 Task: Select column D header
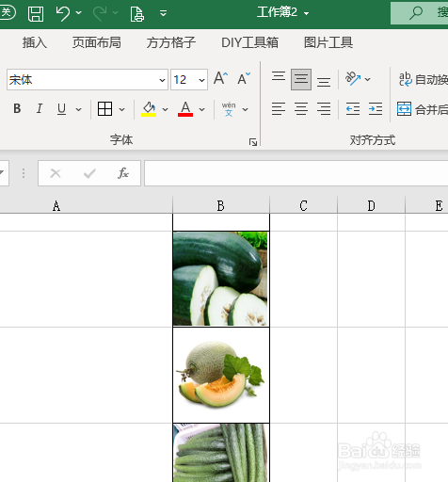click(x=371, y=206)
